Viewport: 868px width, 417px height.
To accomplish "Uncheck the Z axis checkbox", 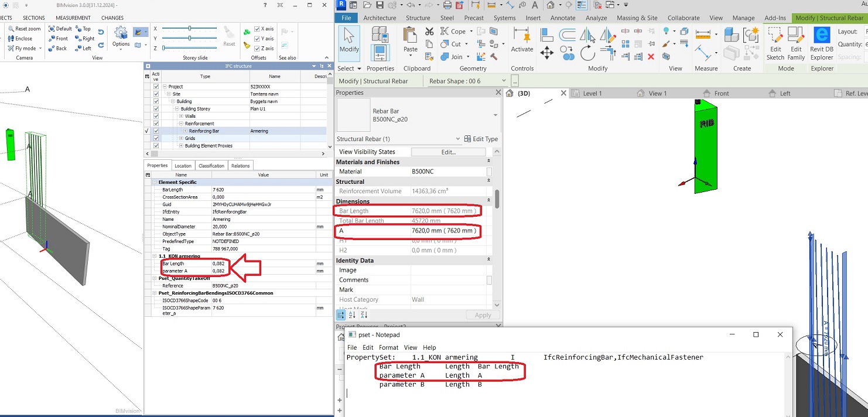I will (x=257, y=48).
